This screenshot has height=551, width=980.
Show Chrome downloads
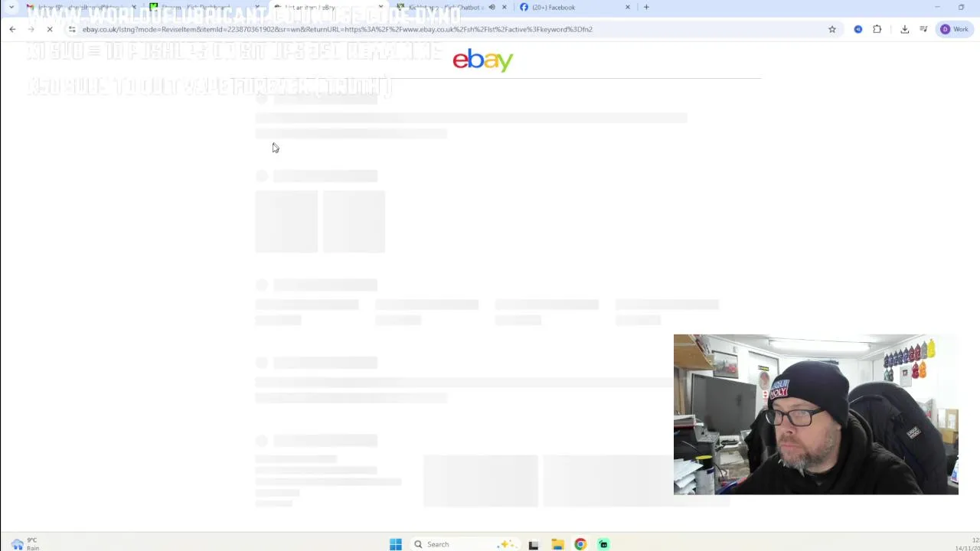(x=905, y=29)
